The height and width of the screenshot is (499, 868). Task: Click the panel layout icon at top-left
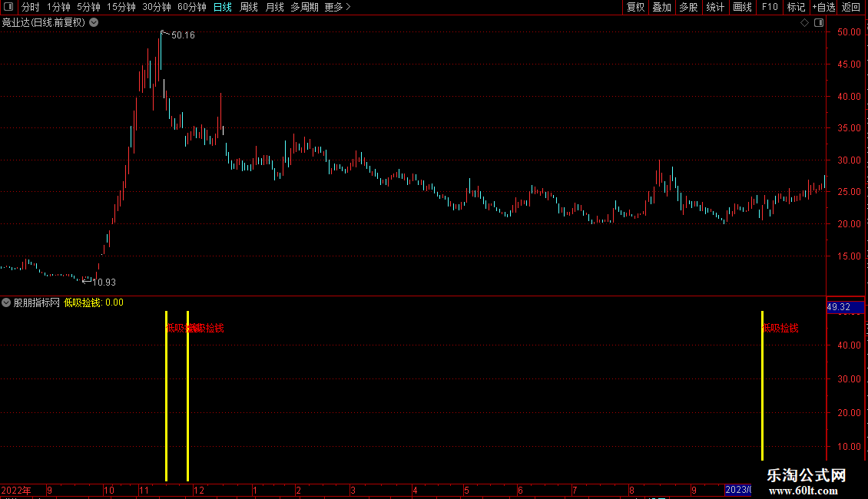8,7
